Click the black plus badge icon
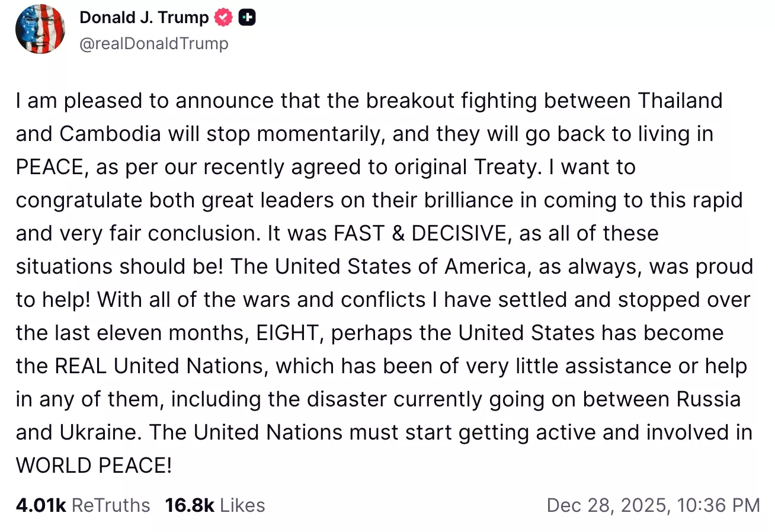This screenshot has height=532, width=775. tap(246, 18)
